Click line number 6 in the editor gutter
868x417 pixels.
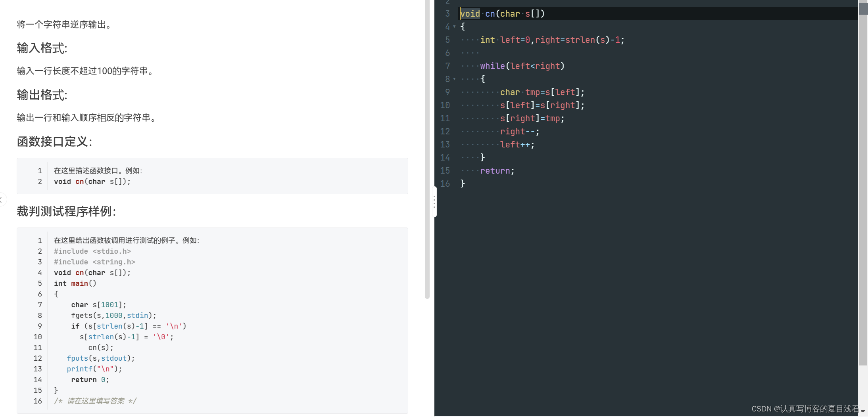tap(447, 53)
